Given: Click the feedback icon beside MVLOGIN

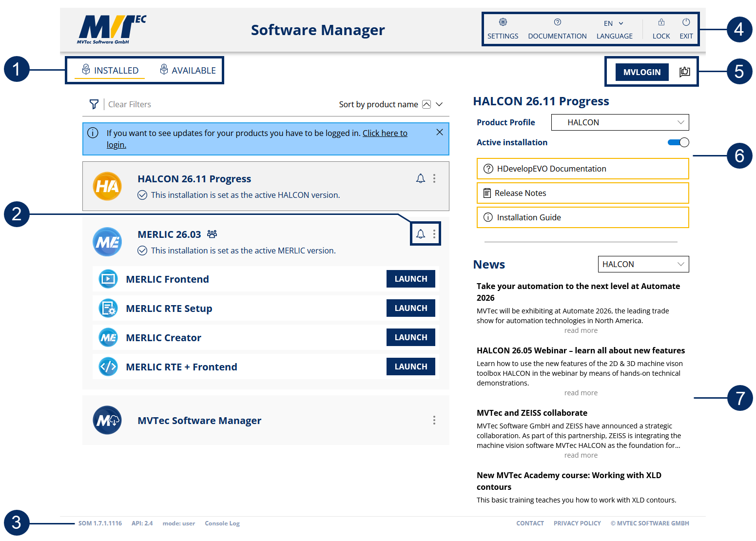Looking at the screenshot, I should click(684, 72).
